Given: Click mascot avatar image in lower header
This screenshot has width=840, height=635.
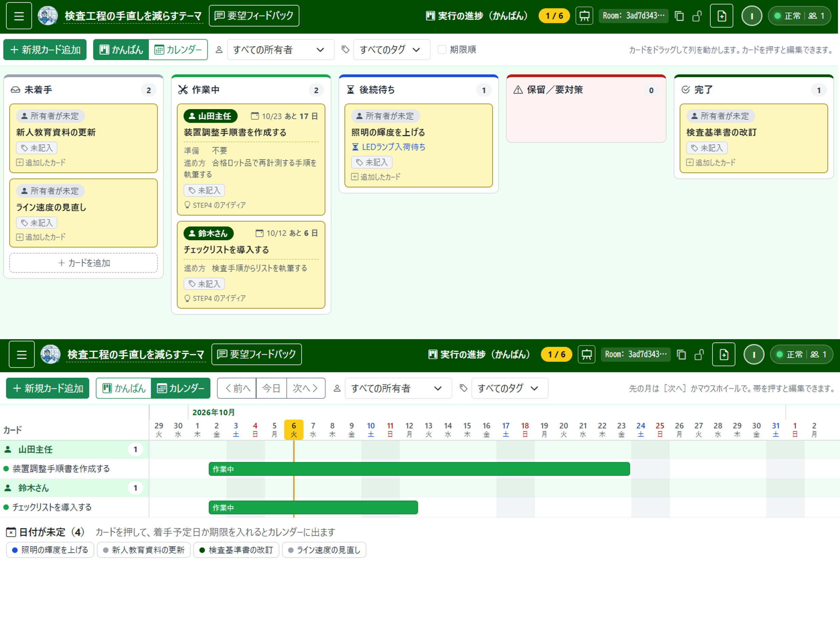Looking at the screenshot, I should (x=50, y=354).
